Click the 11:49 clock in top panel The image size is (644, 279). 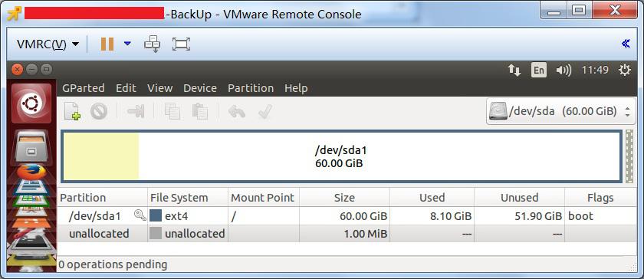point(595,70)
